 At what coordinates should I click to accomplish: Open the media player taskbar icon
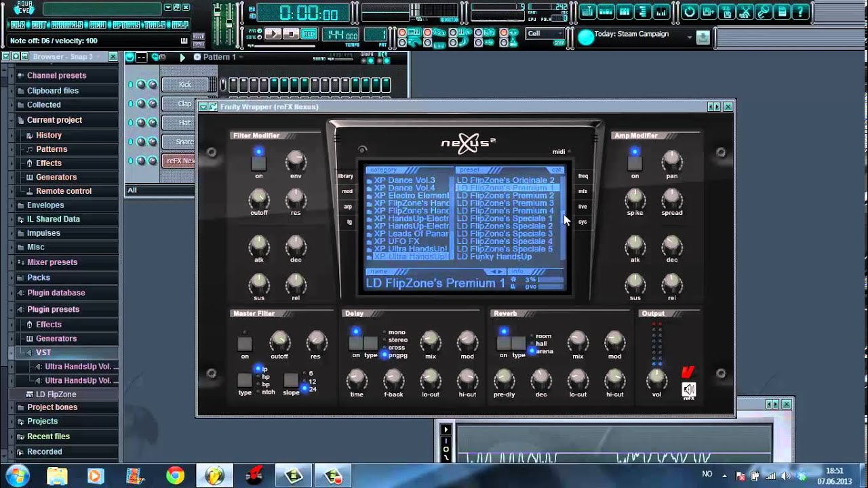point(96,476)
